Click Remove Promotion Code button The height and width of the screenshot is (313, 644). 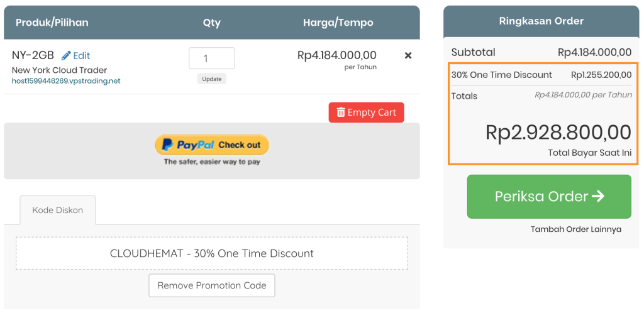[x=212, y=285]
